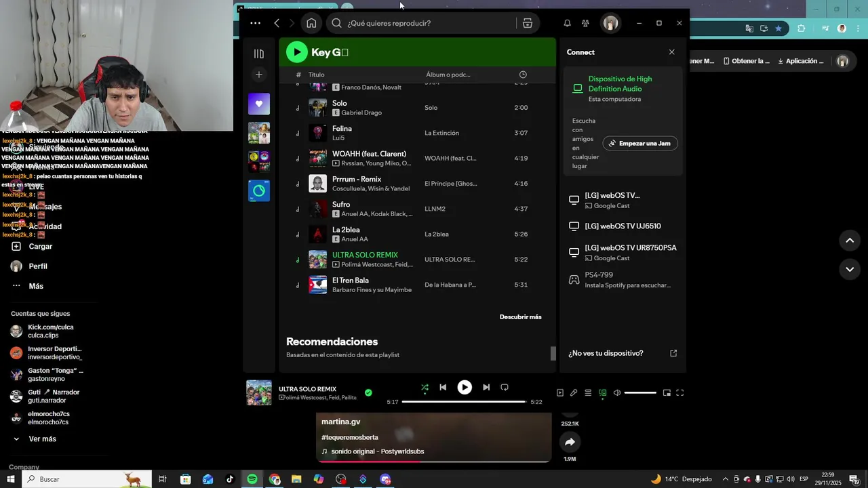Open the #tequeremosberta hashtag
The width and height of the screenshot is (868, 488).
click(350, 437)
